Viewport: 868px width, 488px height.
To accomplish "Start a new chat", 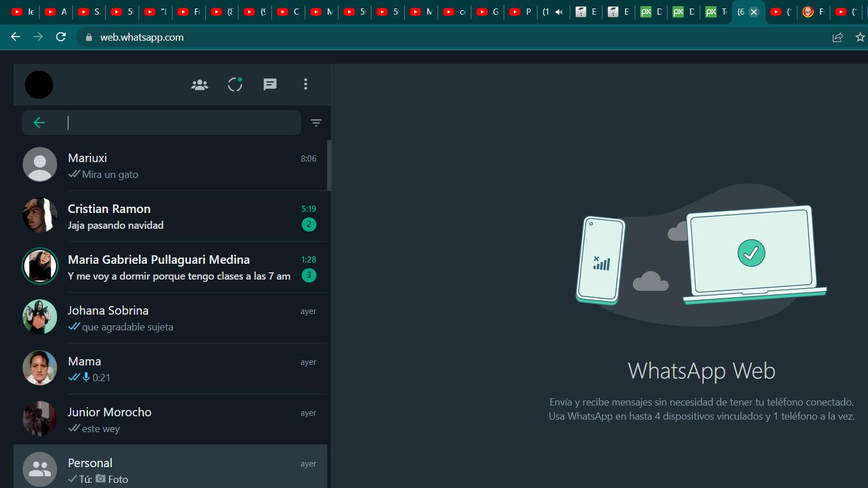I will click(270, 85).
